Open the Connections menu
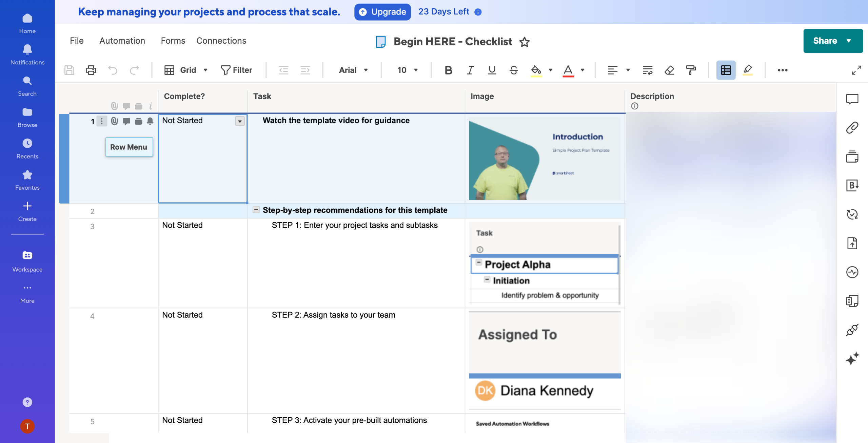 tap(221, 41)
